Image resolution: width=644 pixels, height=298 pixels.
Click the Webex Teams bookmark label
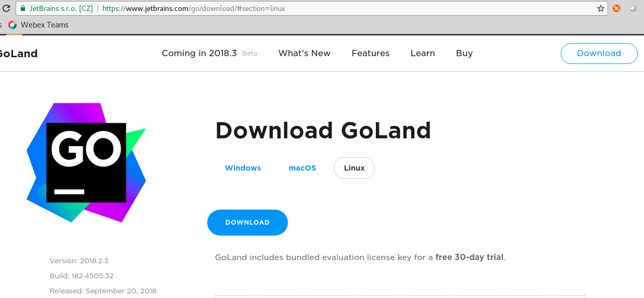(45, 24)
